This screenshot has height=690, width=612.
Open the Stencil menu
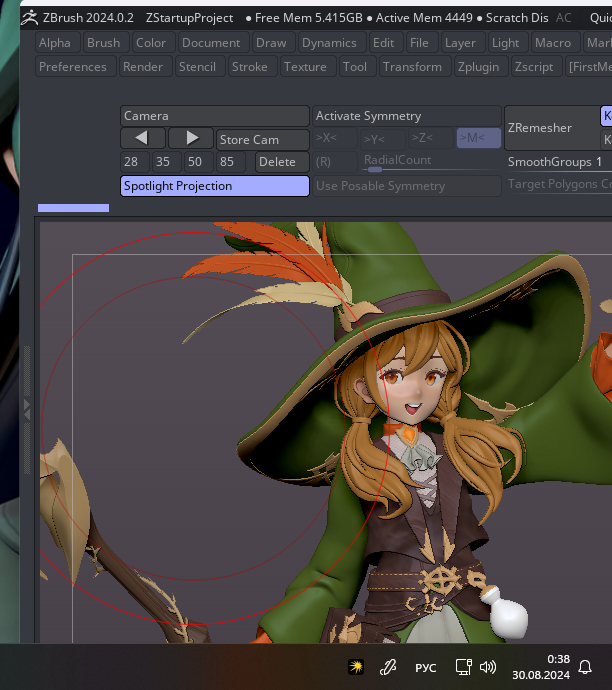coord(198,66)
